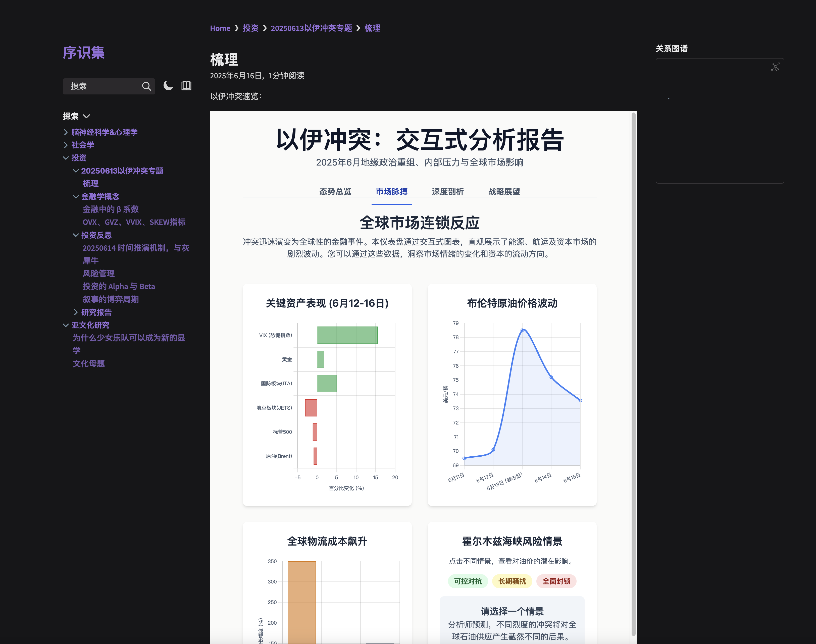
Task: Switch to the 态势总览 tab
Action: pyautogui.click(x=335, y=192)
